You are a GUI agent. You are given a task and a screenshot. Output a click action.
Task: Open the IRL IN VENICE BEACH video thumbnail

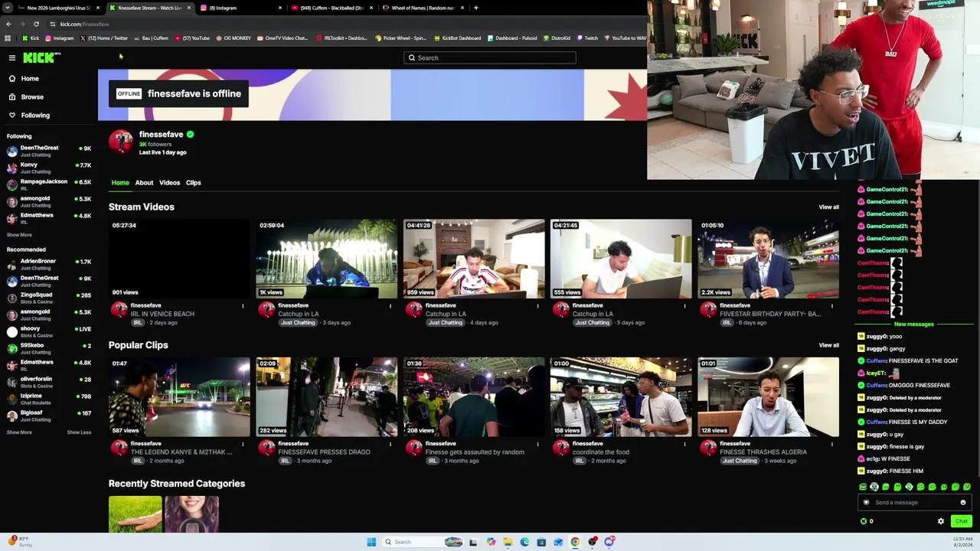pyautogui.click(x=179, y=259)
